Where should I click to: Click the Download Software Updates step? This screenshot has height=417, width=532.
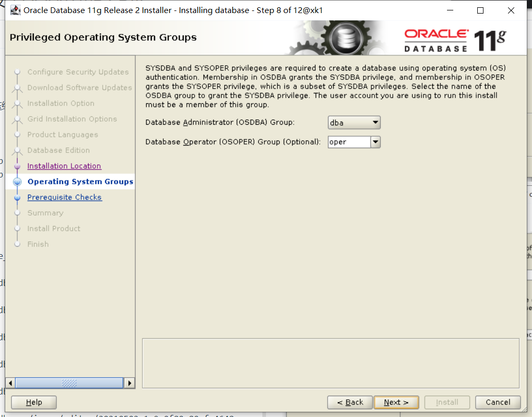(79, 88)
